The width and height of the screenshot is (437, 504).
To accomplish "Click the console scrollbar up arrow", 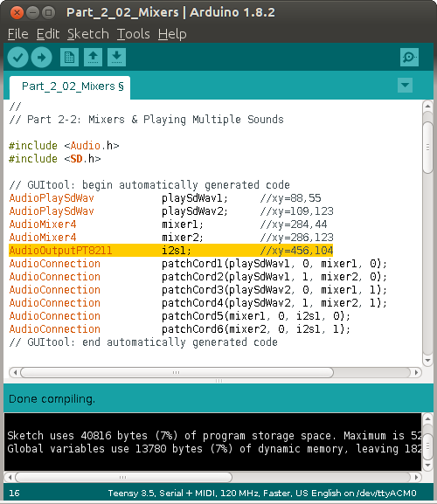I will 427,418.
